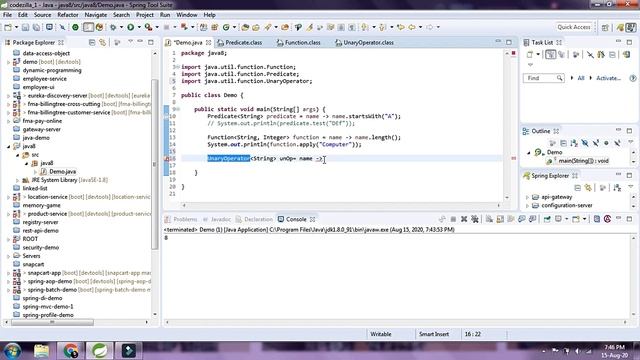
Task: Click the Open Perspective icon
Action: point(605,27)
